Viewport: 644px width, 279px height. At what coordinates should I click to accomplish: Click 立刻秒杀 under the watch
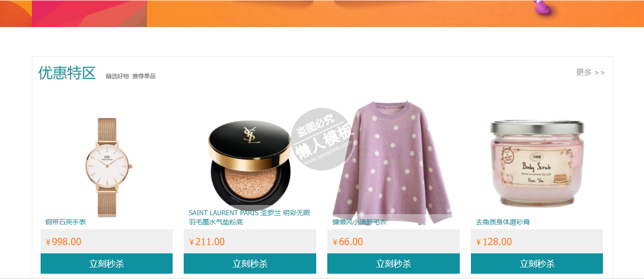(106, 264)
